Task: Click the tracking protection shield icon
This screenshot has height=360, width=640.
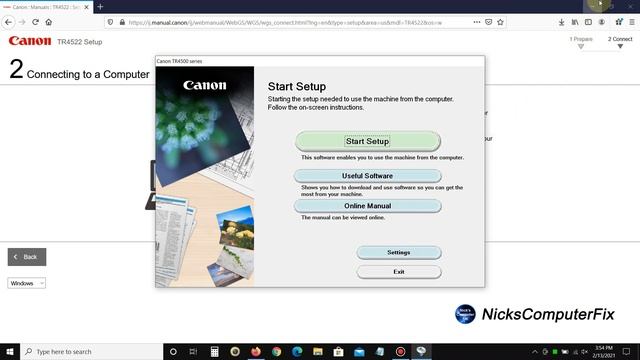Action: pyautogui.click(x=110, y=22)
